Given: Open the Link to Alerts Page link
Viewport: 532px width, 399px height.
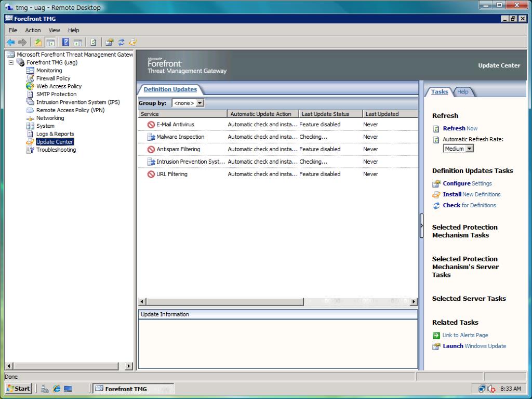Looking at the screenshot, I should pos(465,335).
